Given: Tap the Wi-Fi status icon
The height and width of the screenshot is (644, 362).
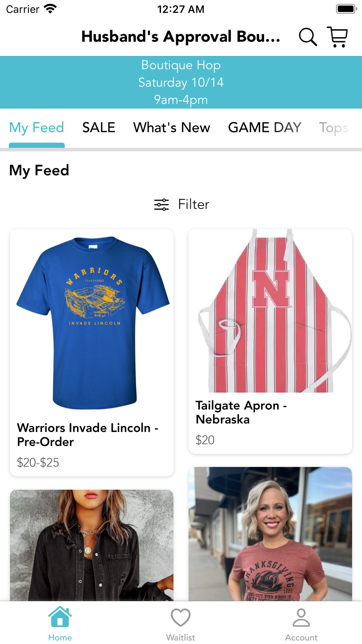Looking at the screenshot, I should pos(50,9).
